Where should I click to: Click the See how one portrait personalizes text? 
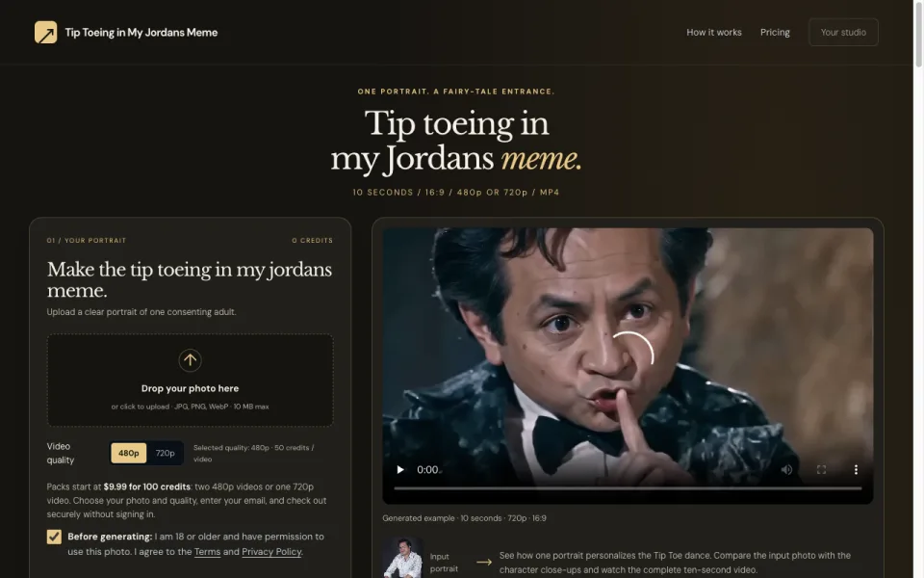(x=675, y=563)
